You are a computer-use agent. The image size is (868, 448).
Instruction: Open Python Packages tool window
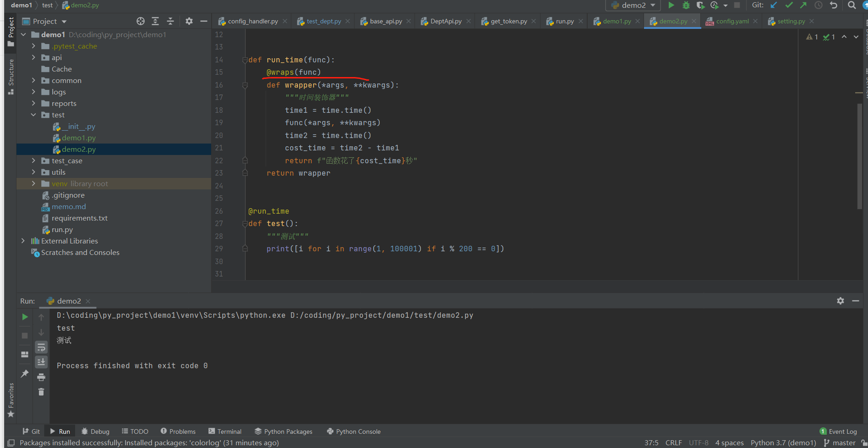[x=284, y=431]
